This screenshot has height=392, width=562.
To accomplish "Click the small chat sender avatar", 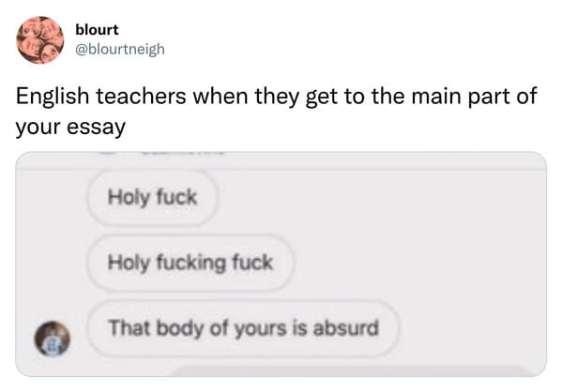I will tap(53, 339).
